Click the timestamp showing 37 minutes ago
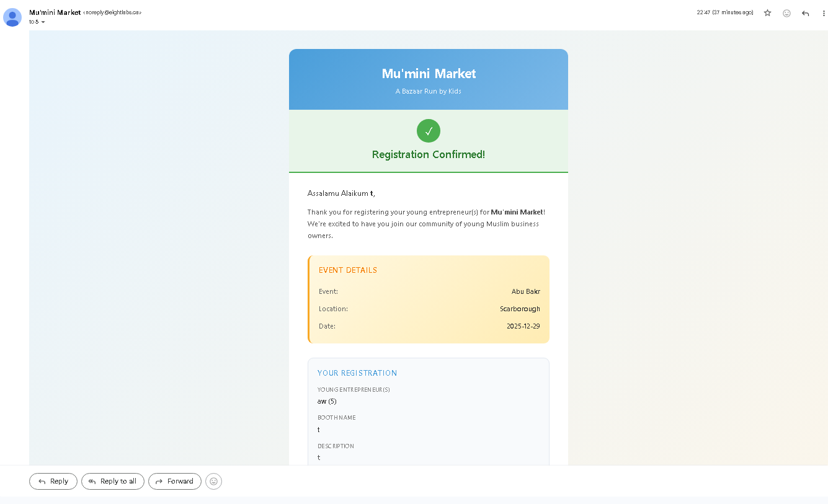 pyautogui.click(x=724, y=12)
